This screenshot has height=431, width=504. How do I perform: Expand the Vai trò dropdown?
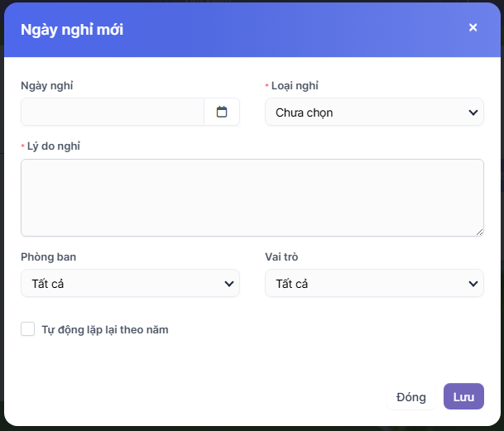pyautogui.click(x=364, y=284)
